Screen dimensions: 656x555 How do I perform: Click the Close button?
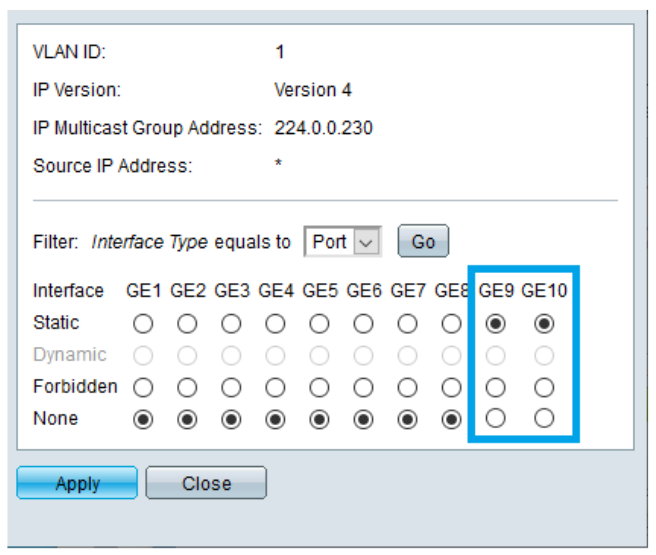(x=206, y=483)
